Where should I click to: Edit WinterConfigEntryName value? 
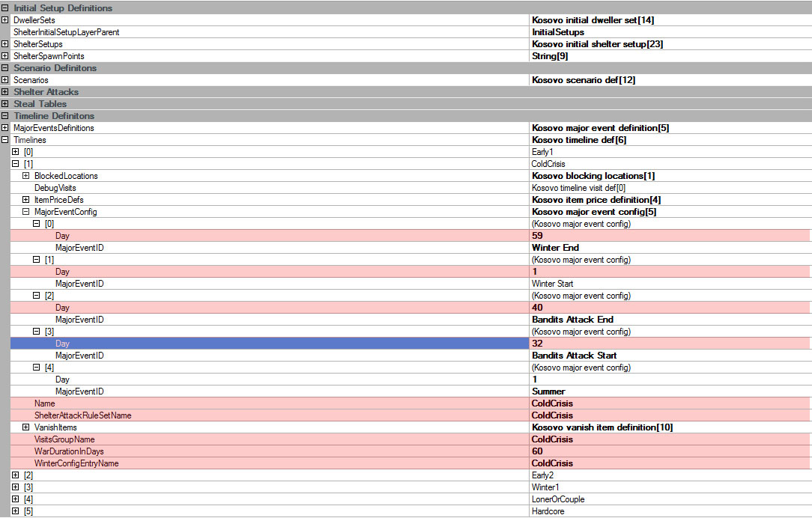670,463
